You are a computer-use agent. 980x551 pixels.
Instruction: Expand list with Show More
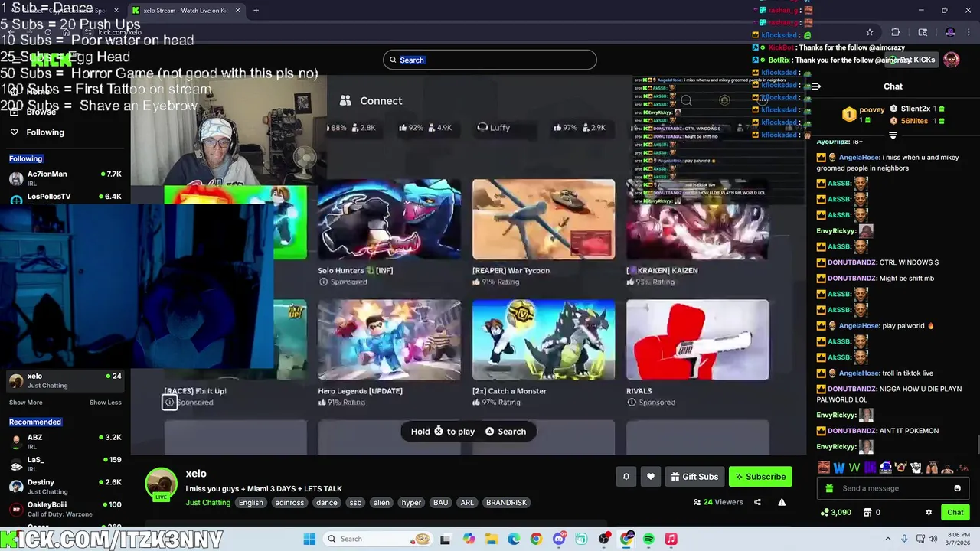[26, 403]
